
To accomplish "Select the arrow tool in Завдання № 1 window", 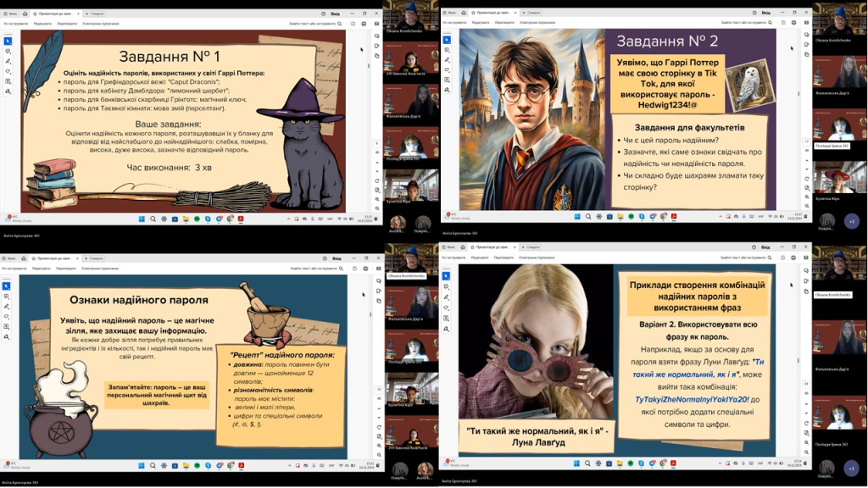I will tap(8, 41).
